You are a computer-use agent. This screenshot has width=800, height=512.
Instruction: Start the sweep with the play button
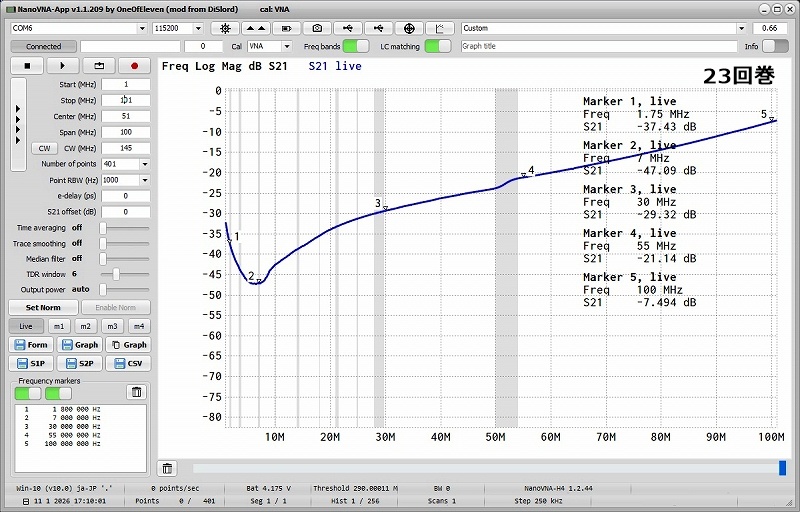click(62, 66)
